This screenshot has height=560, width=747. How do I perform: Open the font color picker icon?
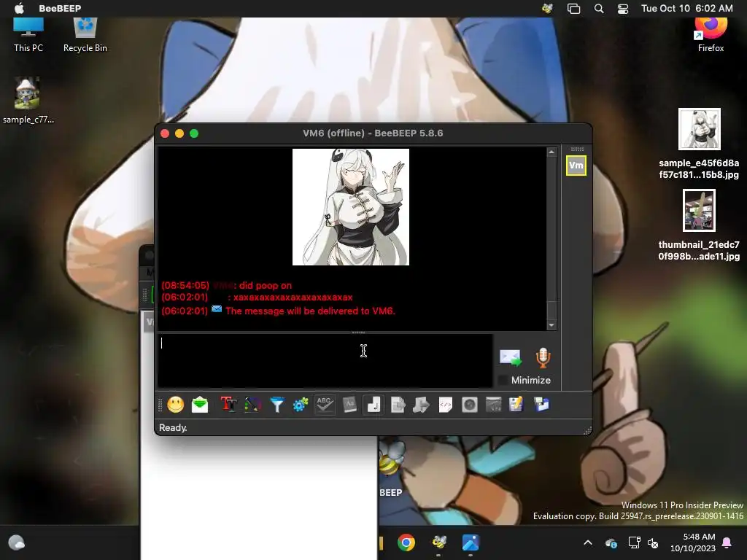(x=253, y=405)
